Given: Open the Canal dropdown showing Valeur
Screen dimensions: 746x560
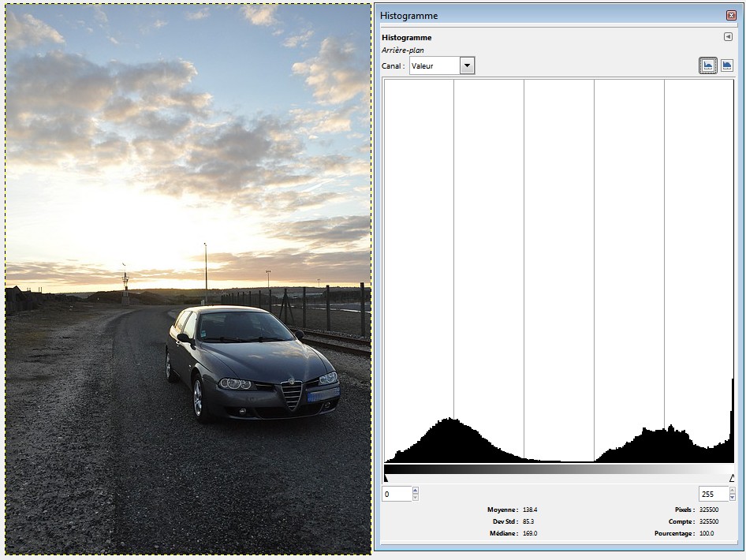Looking at the screenshot, I should click(x=435, y=66).
